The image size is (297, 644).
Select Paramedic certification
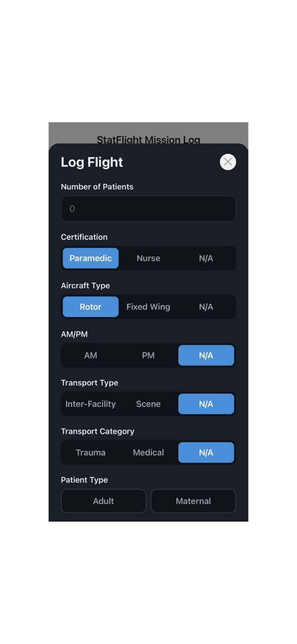(91, 258)
